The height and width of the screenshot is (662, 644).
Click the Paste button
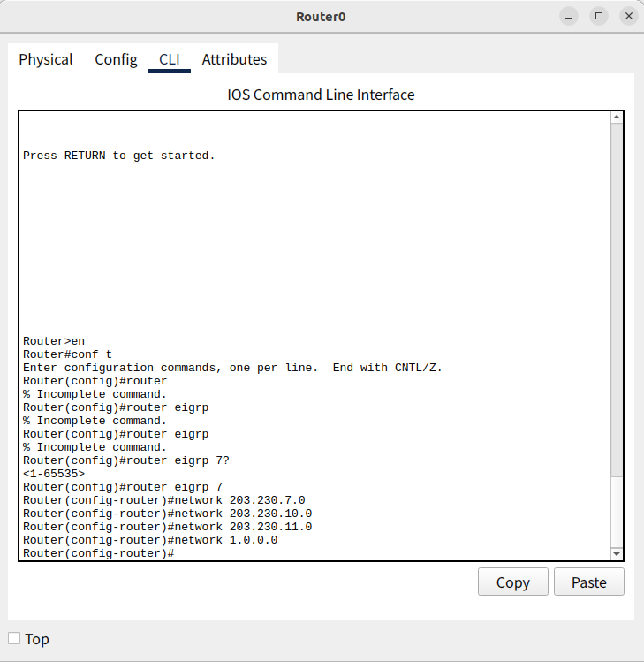click(x=588, y=582)
